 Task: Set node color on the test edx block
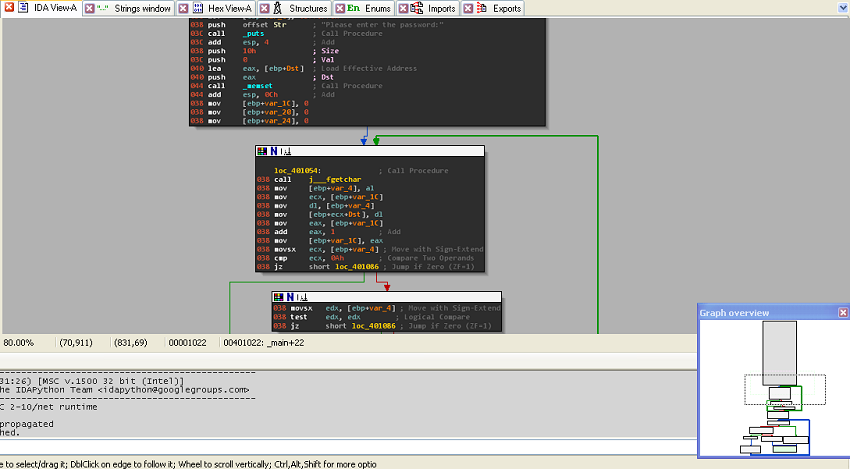[x=279, y=297]
